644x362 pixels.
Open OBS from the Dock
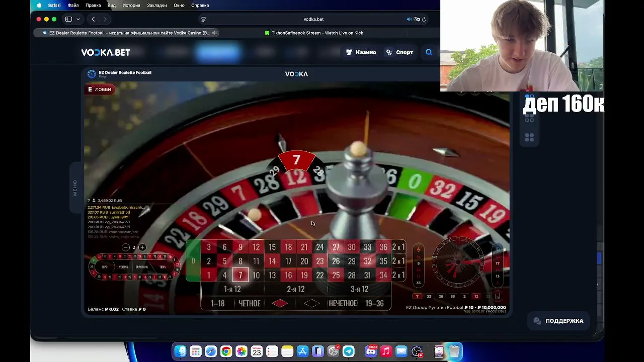tap(417, 351)
